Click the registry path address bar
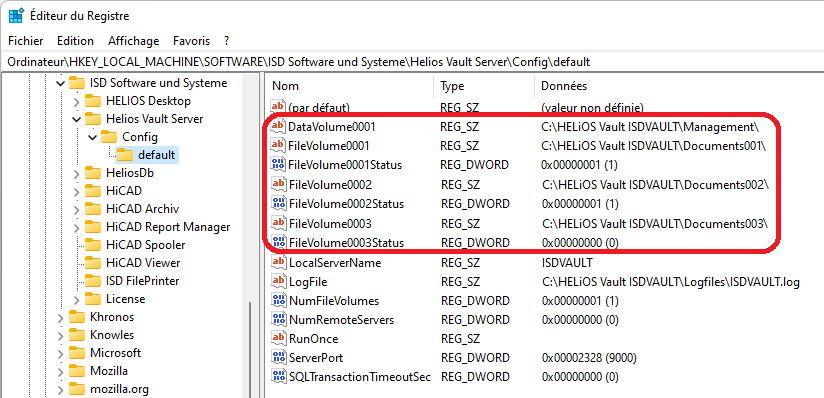 412,62
